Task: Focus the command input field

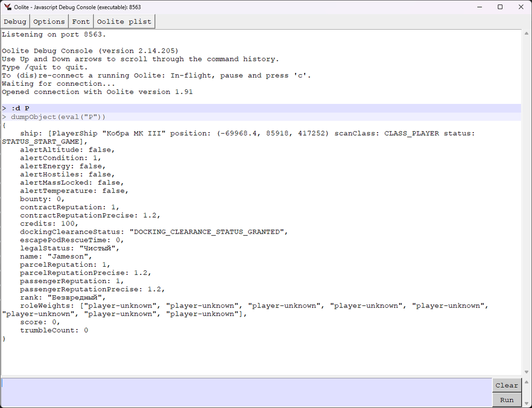Action: tap(246, 392)
